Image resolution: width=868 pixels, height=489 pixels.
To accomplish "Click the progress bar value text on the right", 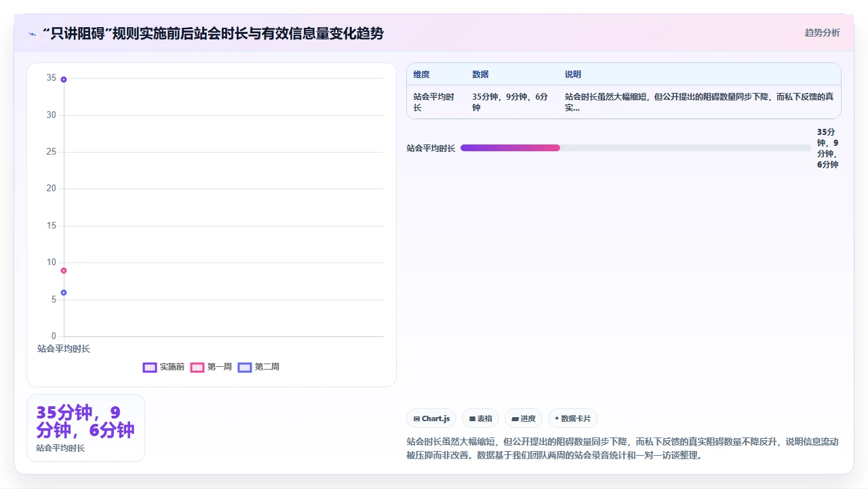I will [x=828, y=148].
